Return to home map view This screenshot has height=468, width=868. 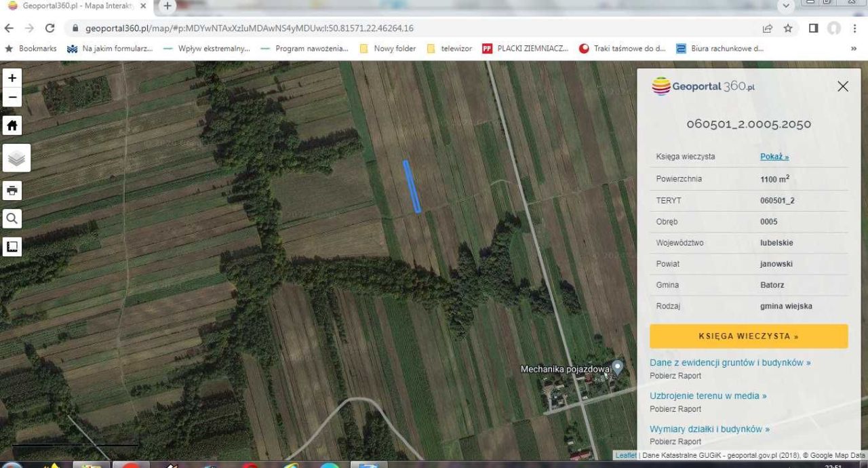pyautogui.click(x=12, y=125)
